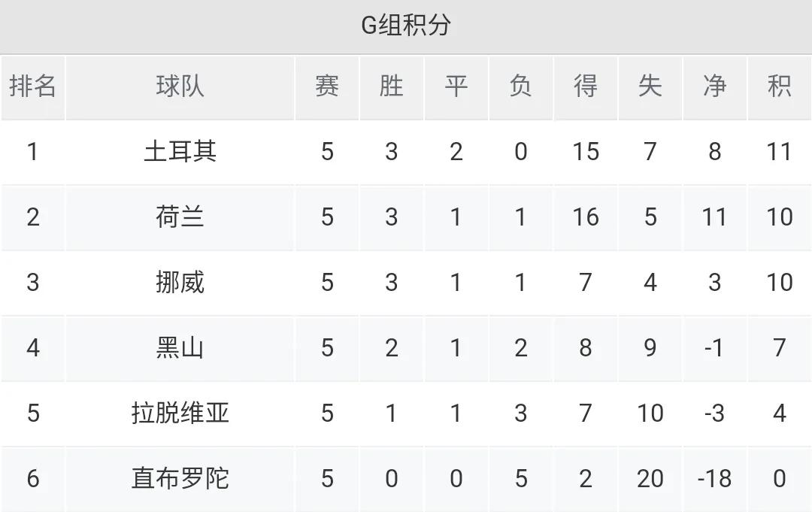Sort by the 胜 column header
Screen dimensions: 812x512
pyautogui.click(x=391, y=86)
